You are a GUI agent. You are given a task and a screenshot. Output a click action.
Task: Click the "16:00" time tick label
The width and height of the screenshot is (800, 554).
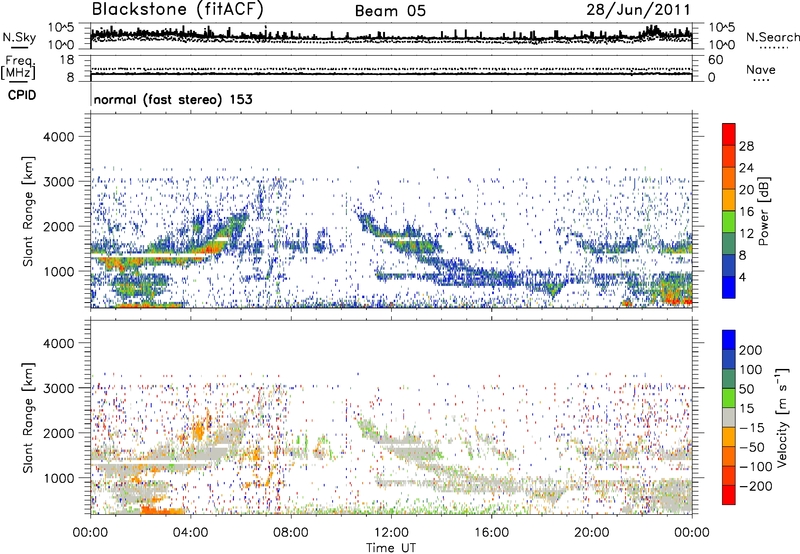[491, 533]
